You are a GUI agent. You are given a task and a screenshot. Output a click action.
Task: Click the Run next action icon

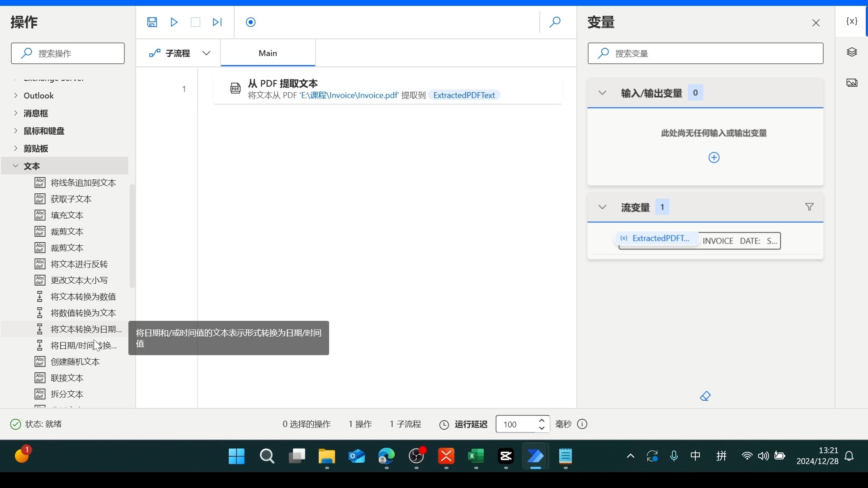pos(217,22)
